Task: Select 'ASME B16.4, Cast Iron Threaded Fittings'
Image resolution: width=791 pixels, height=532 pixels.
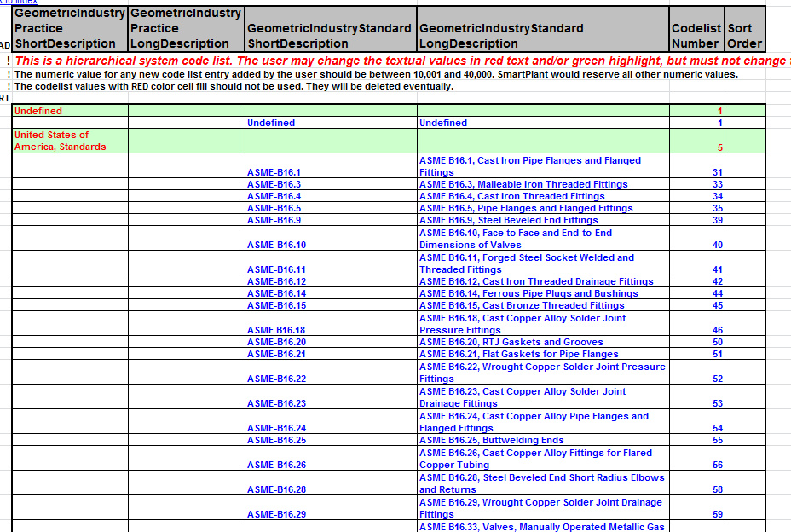Action: tap(543, 196)
